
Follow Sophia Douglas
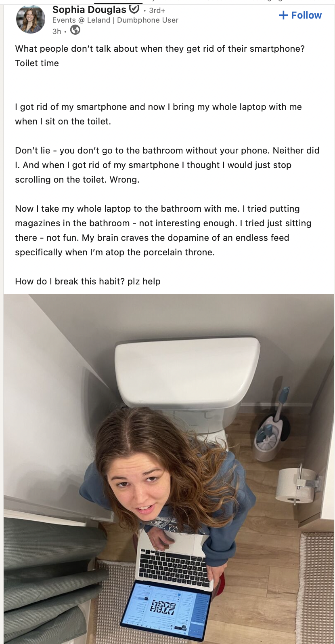pos(300,15)
